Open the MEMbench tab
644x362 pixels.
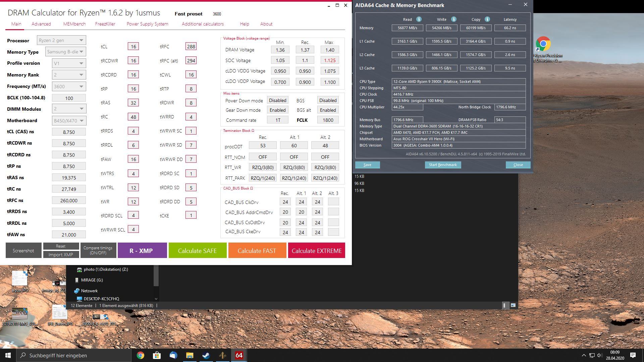click(x=74, y=24)
